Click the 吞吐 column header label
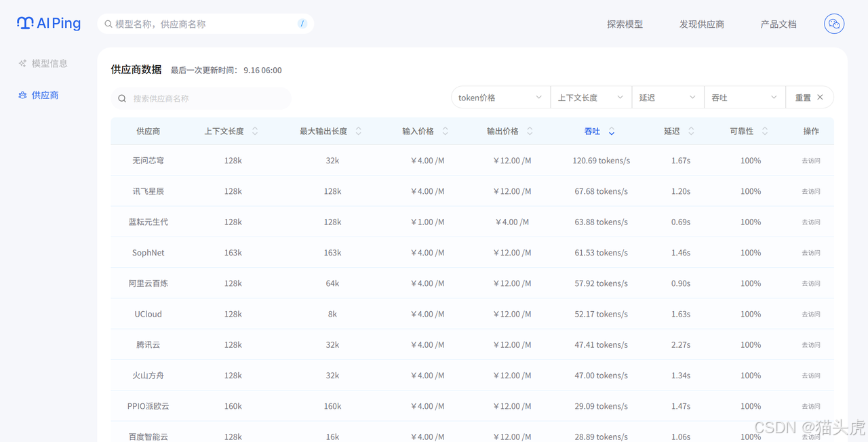 (x=592, y=131)
